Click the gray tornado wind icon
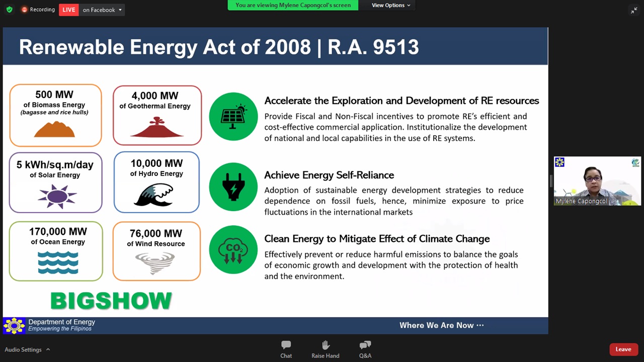Screen dimensions: 644x362 [x=155, y=263]
